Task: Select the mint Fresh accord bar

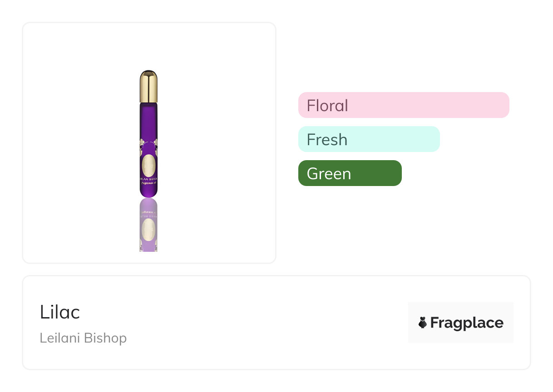Action: click(x=369, y=139)
